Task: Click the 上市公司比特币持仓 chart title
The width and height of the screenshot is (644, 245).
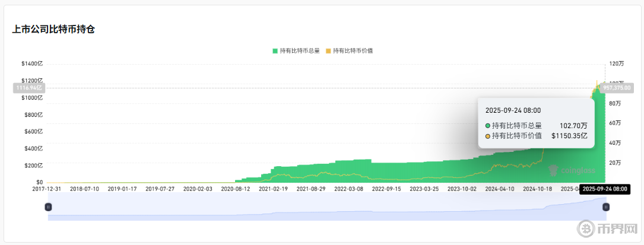Action: pos(53,29)
